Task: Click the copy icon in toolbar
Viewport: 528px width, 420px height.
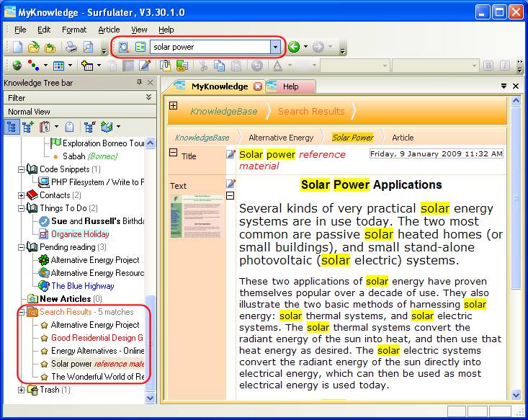Action: coord(219,66)
